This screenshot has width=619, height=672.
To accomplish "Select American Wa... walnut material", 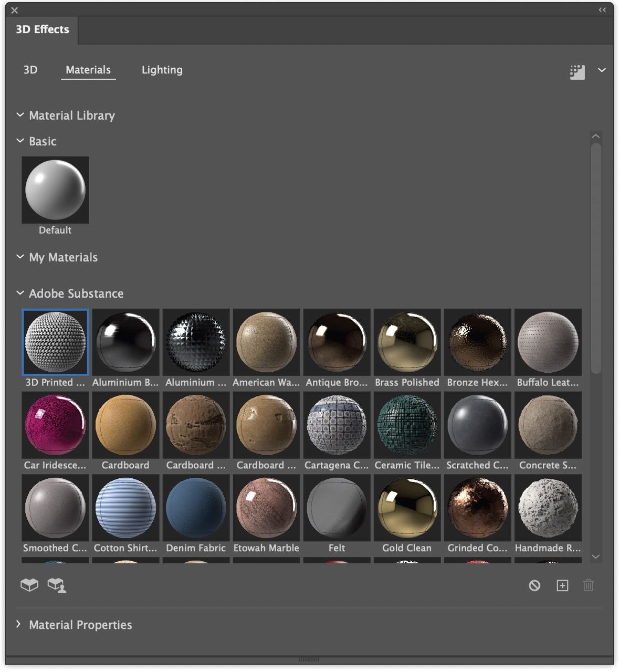I will (x=266, y=342).
